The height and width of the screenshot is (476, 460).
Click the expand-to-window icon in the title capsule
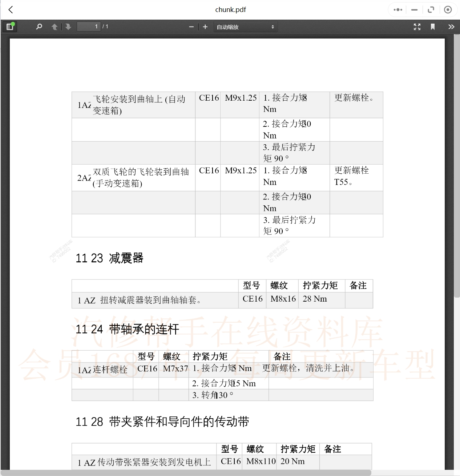pos(431,10)
